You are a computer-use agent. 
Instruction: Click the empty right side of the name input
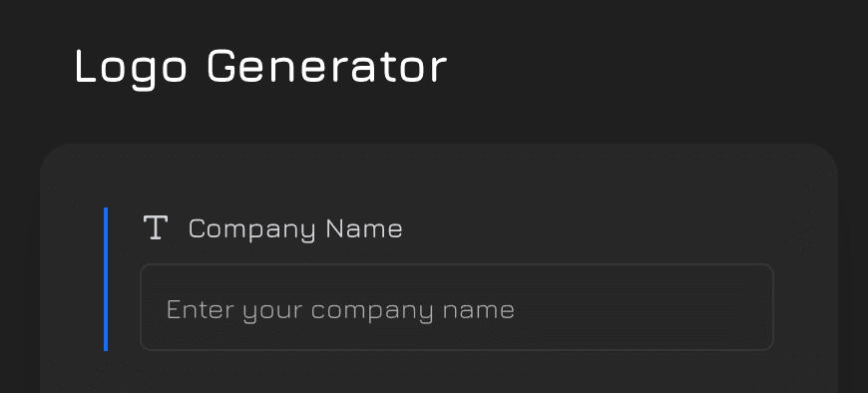coord(643,308)
